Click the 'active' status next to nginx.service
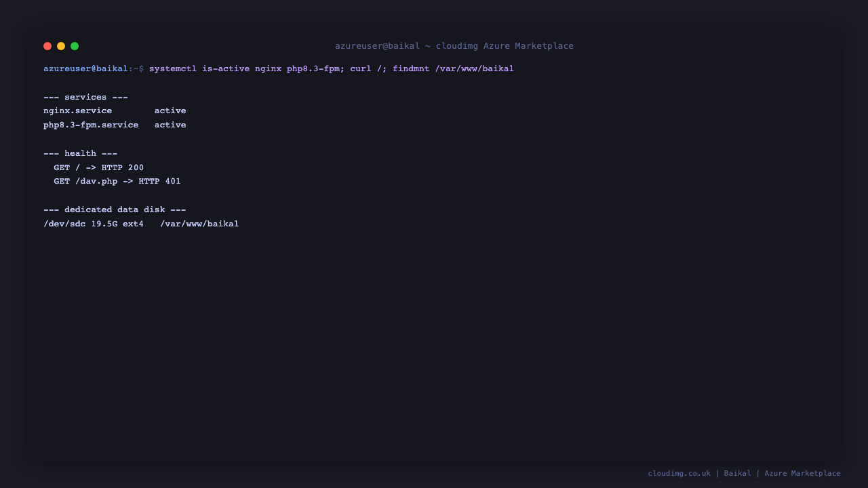This screenshot has width=868, height=488. pos(170,111)
